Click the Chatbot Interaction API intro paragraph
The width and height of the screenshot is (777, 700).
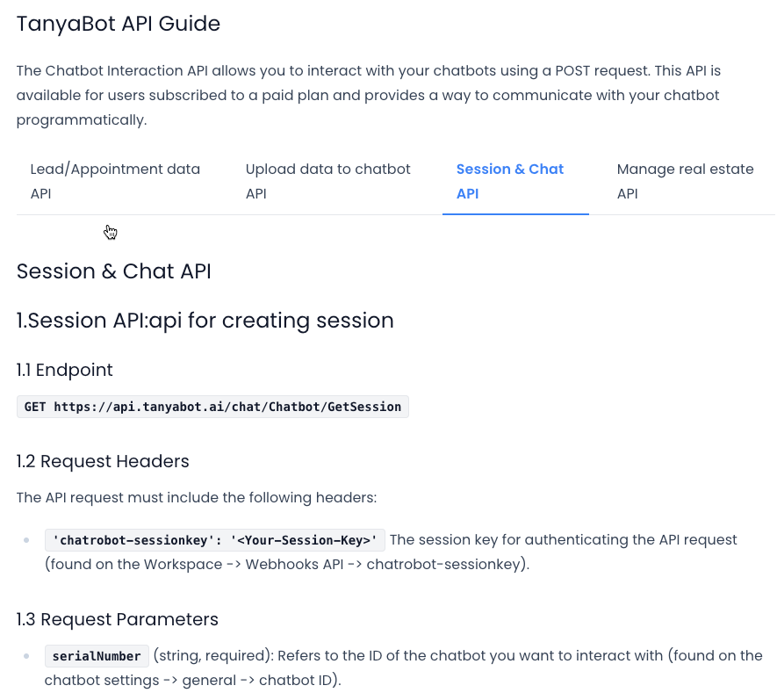(369, 95)
